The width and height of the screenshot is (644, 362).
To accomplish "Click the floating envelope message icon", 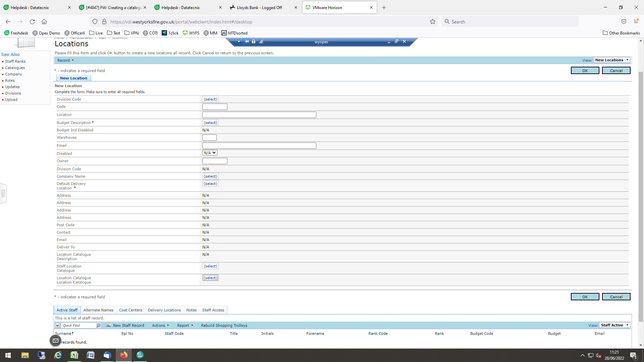I will (56, 341).
